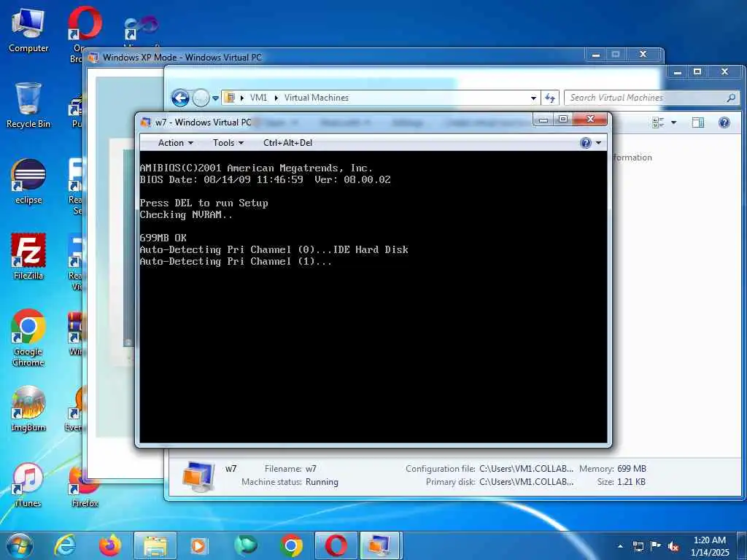The image size is (747, 560).
Task: Open Windows Explorer from the taskbar
Action: click(x=155, y=545)
